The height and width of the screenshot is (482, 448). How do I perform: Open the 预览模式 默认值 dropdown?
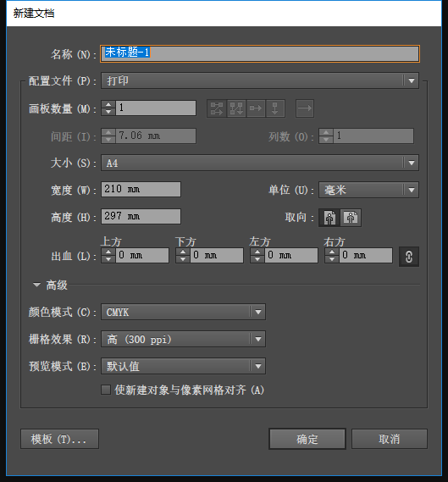pos(183,366)
